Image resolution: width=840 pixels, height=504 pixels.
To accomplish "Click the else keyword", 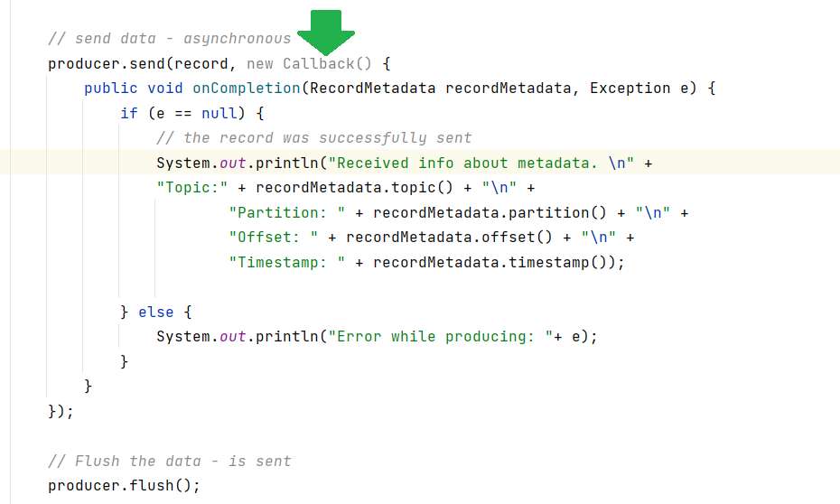I will point(156,313).
